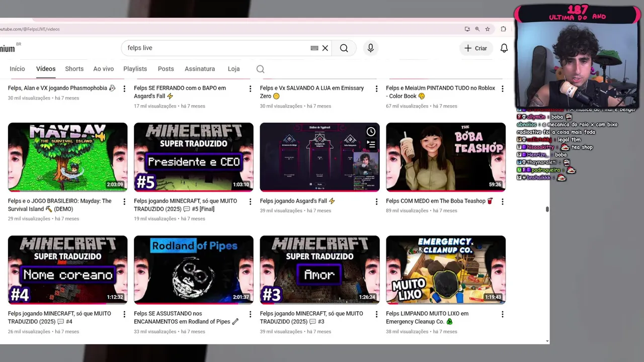This screenshot has height=362, width=644.
Task: Click the page vertical scrollbar thumb
Action: pyautogui.click(x=547, y=209)
